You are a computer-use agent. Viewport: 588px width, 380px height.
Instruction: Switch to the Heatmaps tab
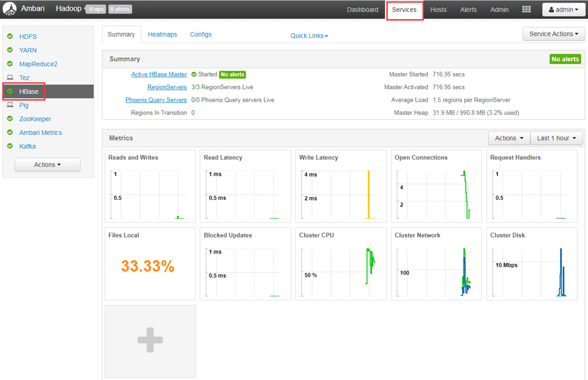162,34
